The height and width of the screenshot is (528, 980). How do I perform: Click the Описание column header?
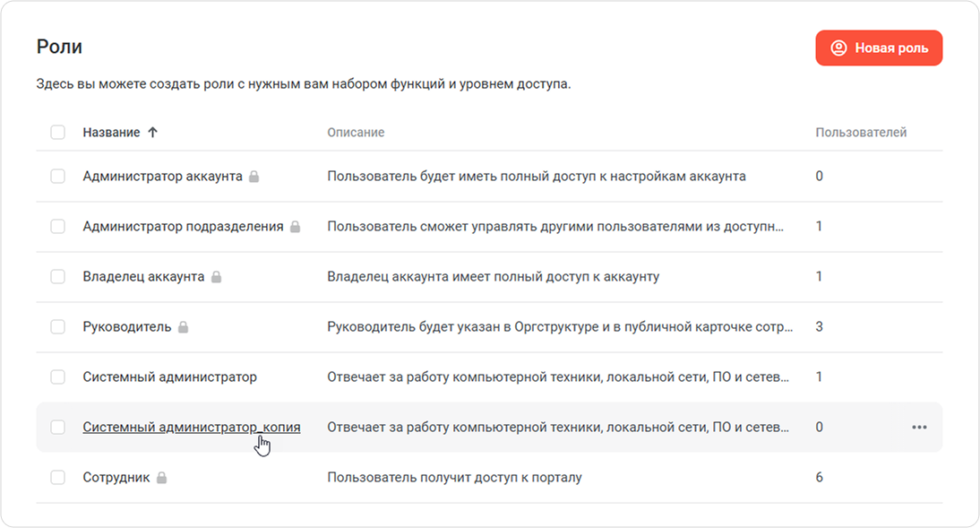pyautogui.click(x=356, y=132)
